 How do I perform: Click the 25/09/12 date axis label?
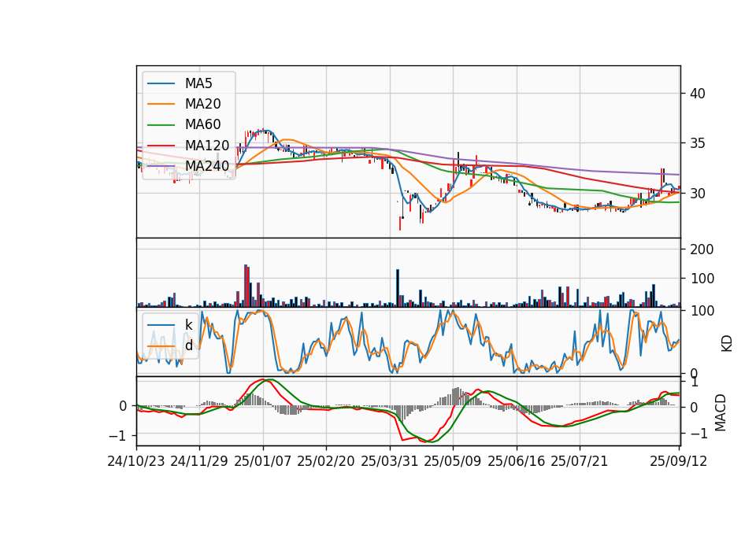tap(678, 461)
